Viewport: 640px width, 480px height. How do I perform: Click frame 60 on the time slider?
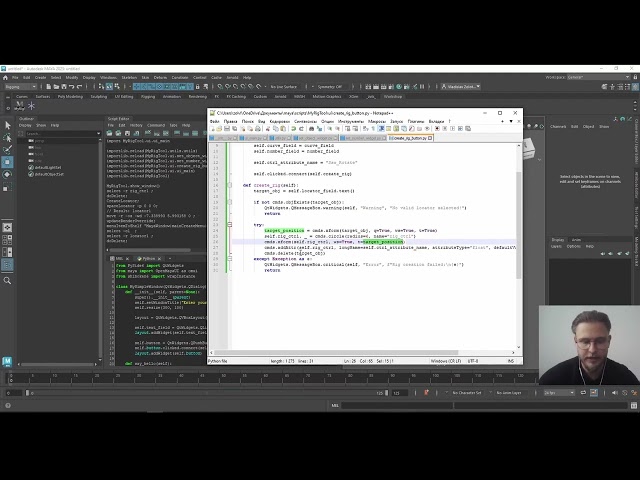pos(266,378)
